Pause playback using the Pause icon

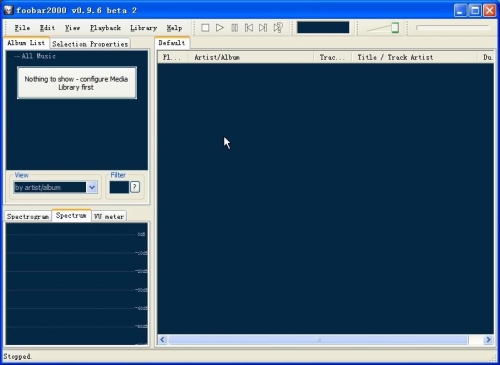coord(234,28)
